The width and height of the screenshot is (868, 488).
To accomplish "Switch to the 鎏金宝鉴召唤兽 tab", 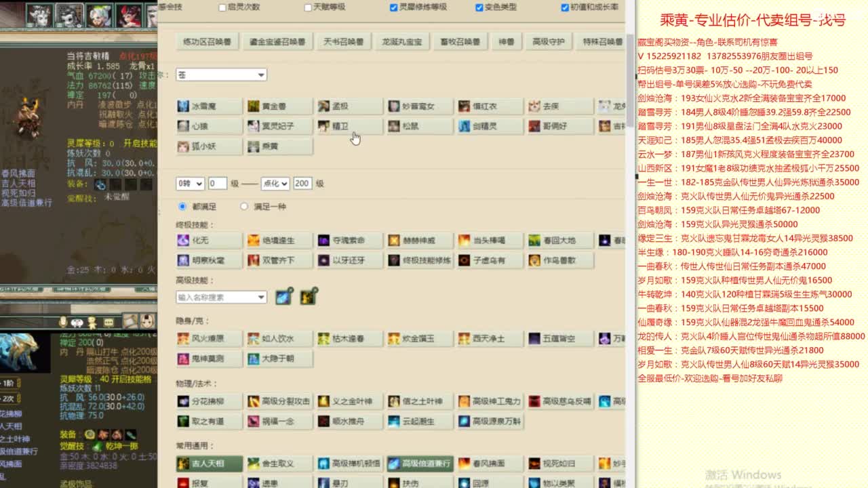I will (x=277, y=41).
